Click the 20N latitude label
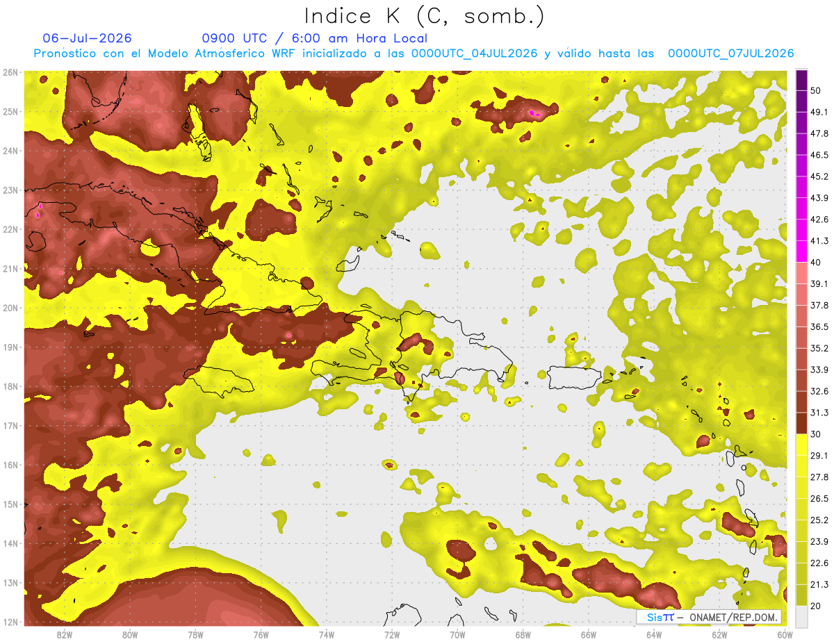The image size is (834, 644). [x=10, y=308]
